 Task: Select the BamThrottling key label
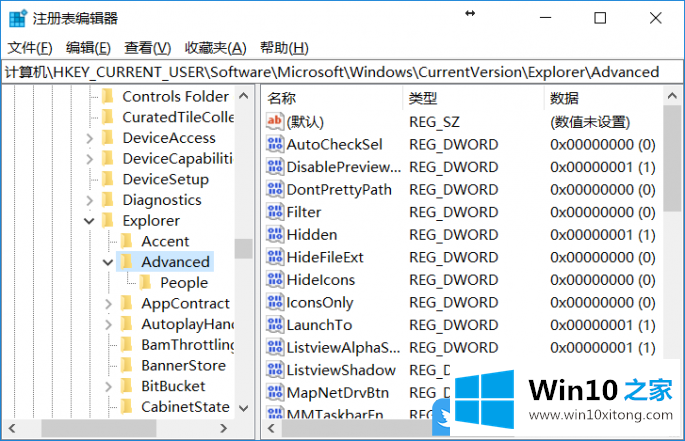coord(188,344)
